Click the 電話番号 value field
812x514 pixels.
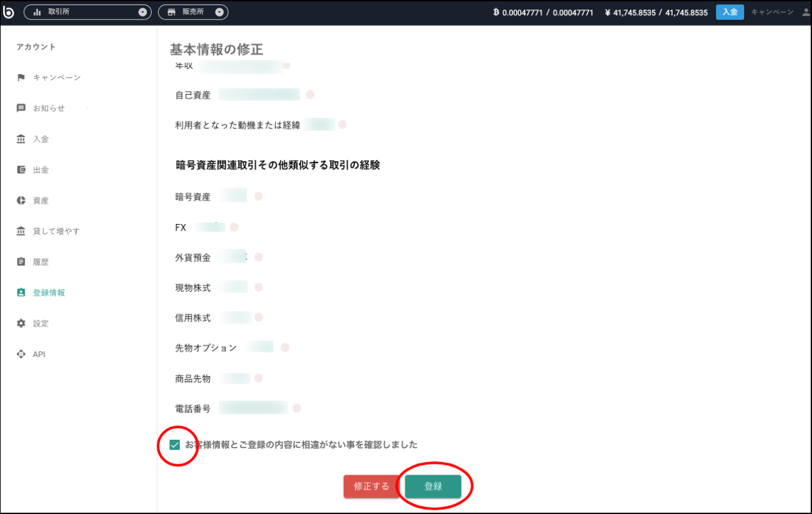click(254, 408)
